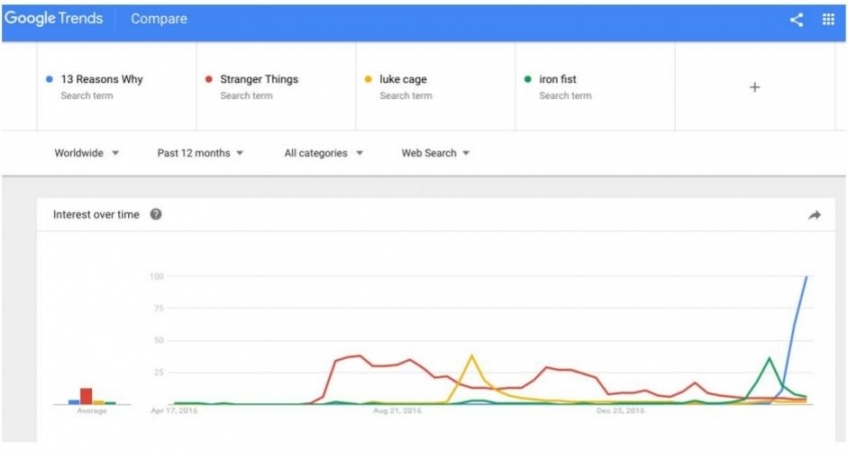
Task: Open the Google apps grid icon
Action: pyautogui.click(x=828, y=19)
